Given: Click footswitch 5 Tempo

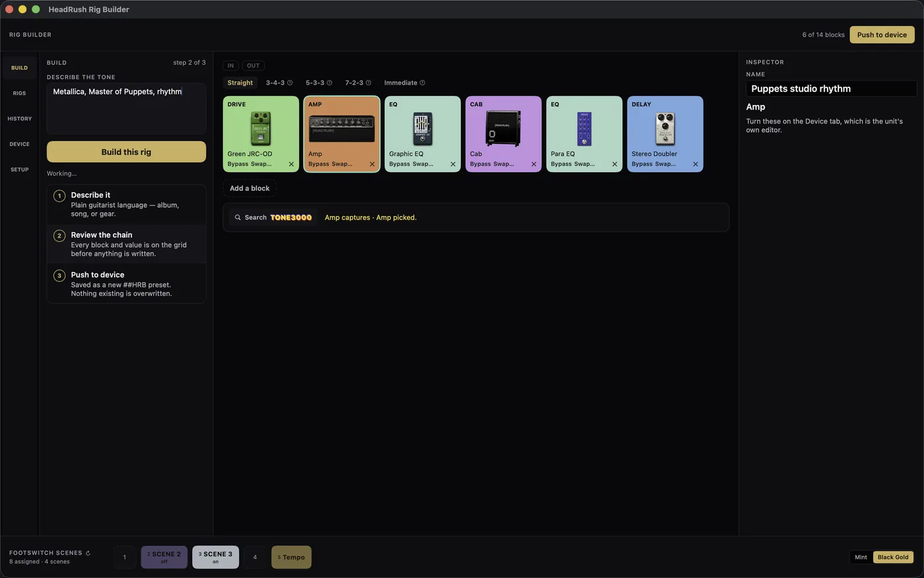Looking at the screenshot, I should (291, 557).
